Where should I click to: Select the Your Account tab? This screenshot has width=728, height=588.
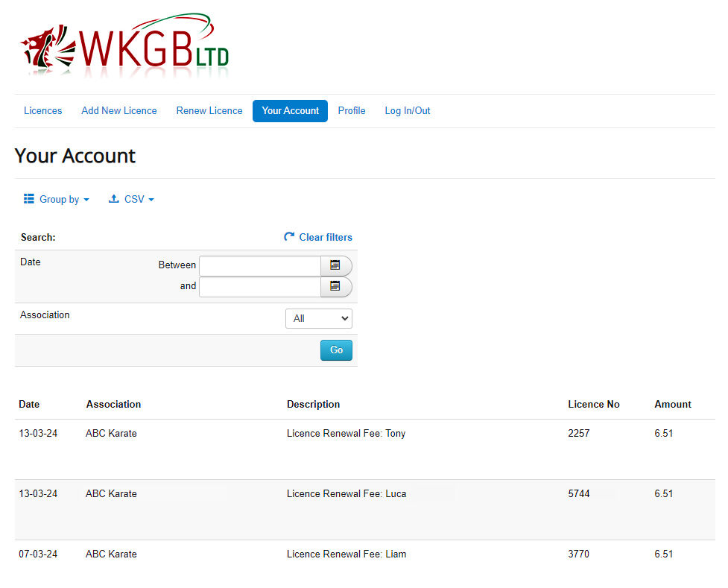tap(290, 110)
